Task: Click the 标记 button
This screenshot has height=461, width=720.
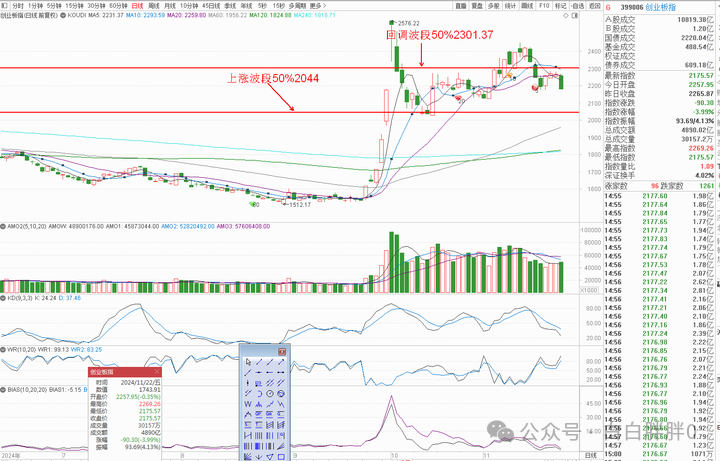Action: click(560, 6)
